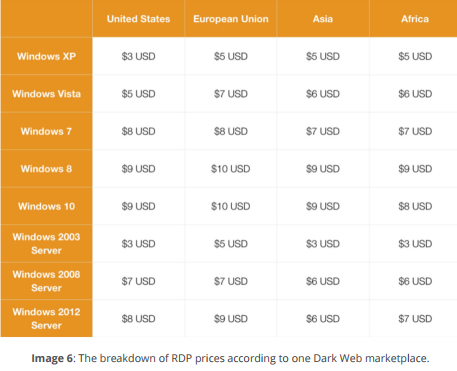Click Windows 8 European Union $10 USD cell
The width and height of the screenshot is (457, 371).
(231, 169)
